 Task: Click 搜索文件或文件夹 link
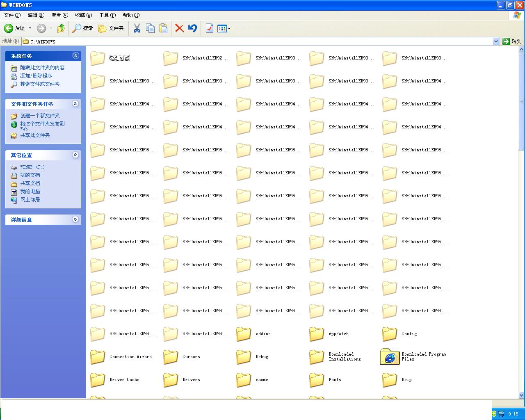click(x=40, y=84)
